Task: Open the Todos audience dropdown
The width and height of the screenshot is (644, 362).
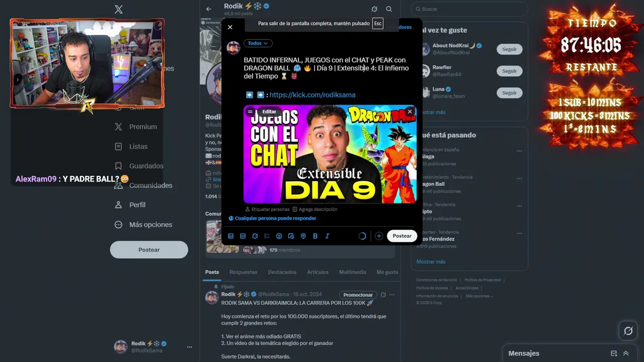Action: click(258, 43)
